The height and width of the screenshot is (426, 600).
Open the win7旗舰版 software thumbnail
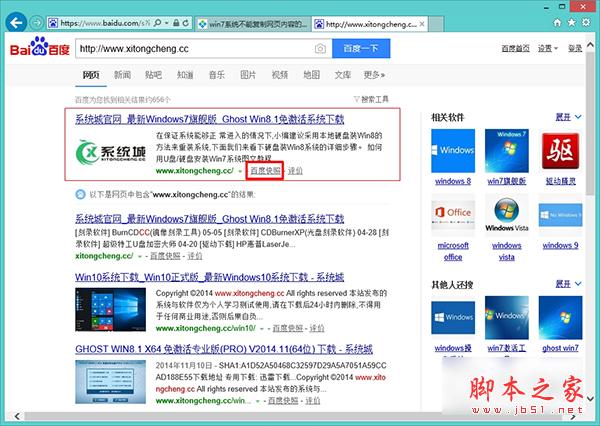(507, 150)
